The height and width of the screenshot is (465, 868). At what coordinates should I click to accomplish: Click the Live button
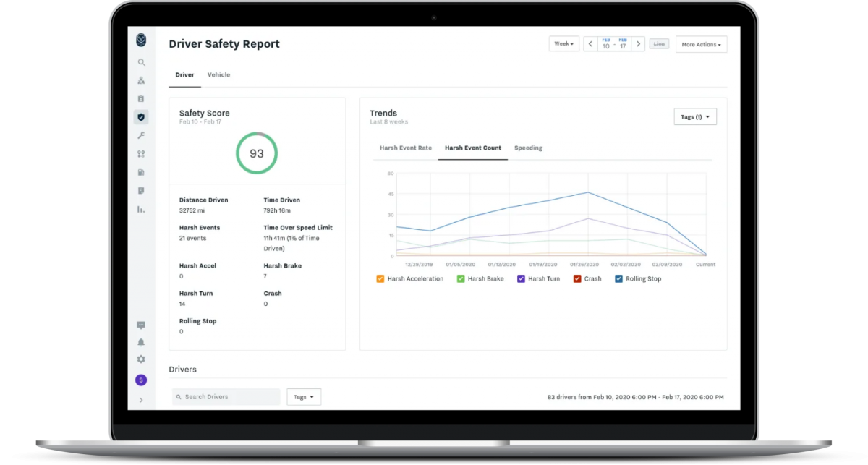(659, 44)
